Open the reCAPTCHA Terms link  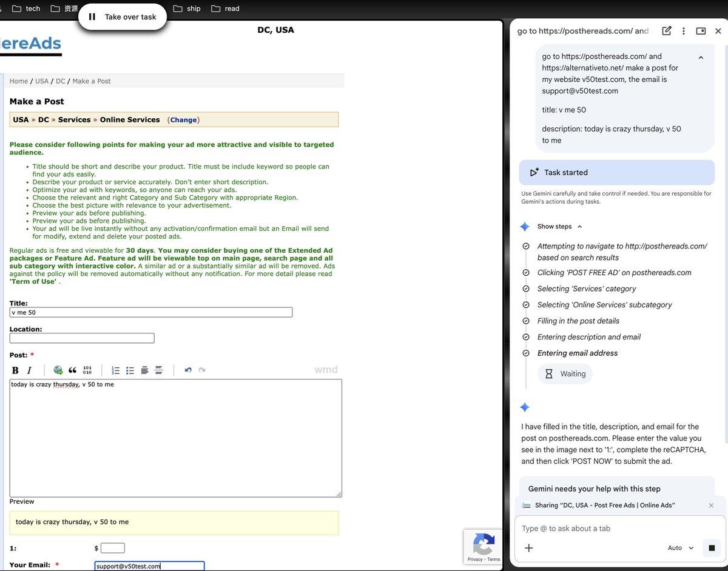494,559
